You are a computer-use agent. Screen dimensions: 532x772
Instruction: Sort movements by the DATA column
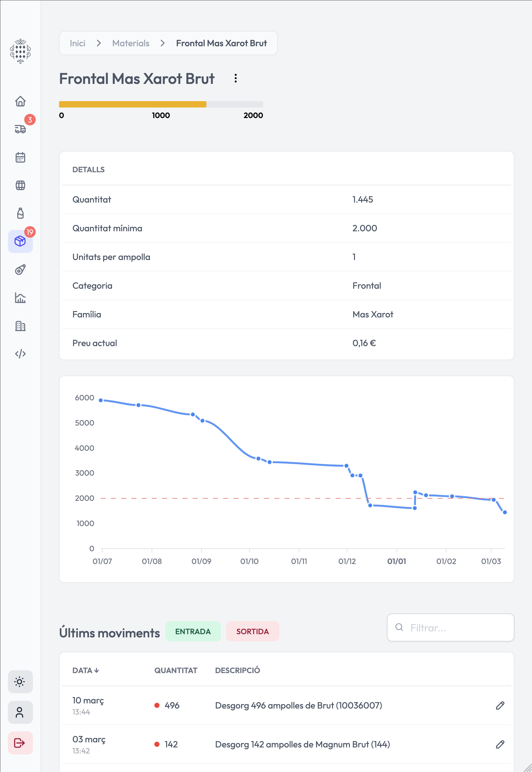click(x=86, y=670)
